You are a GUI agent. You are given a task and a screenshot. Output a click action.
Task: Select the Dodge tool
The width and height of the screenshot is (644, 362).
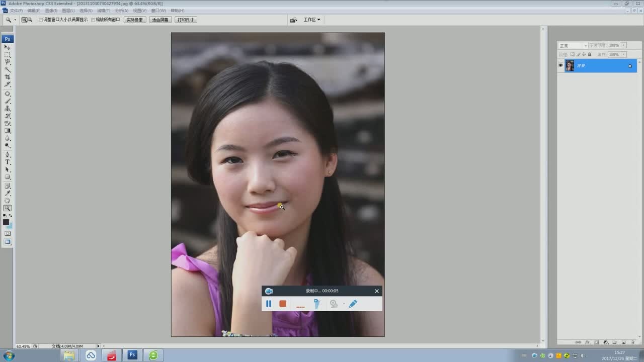(x=8, y=145)
